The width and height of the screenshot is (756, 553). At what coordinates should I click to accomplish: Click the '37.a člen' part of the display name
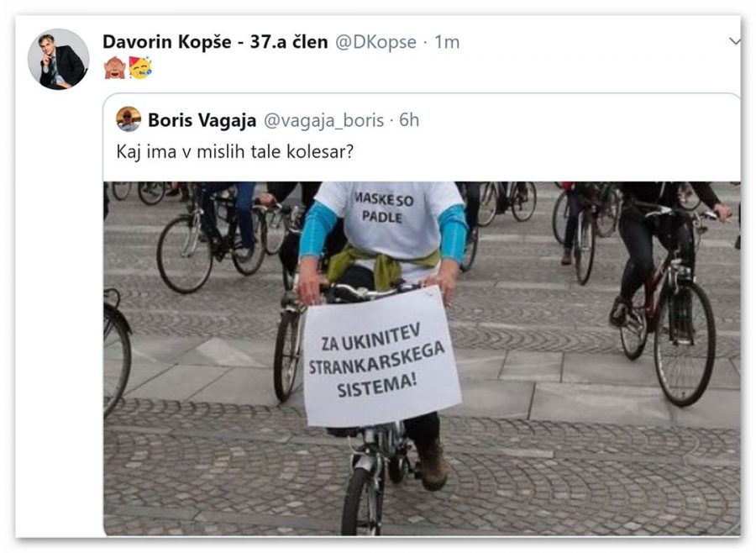289,42
